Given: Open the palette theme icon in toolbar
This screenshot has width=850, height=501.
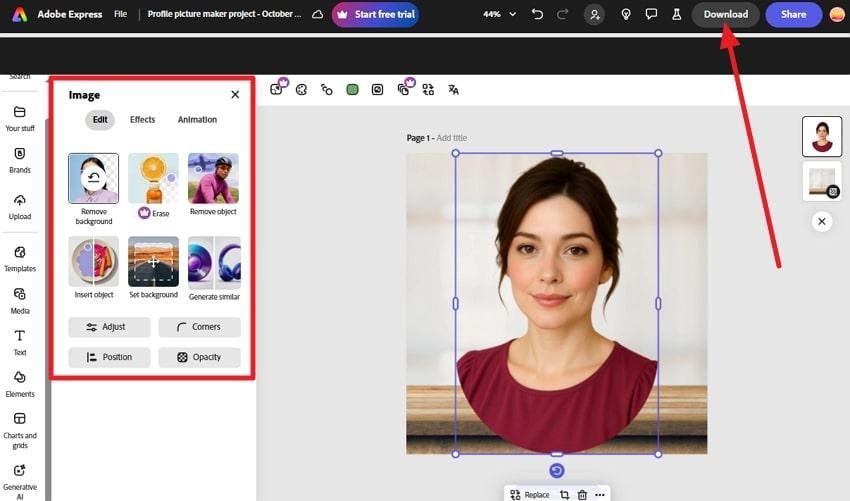Looking at the screenshot, I should [x=301, y=89].
